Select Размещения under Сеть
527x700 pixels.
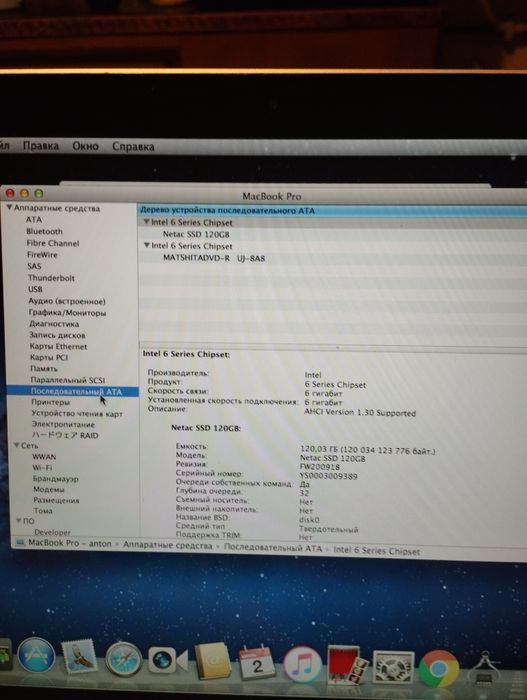click(56, 500)
